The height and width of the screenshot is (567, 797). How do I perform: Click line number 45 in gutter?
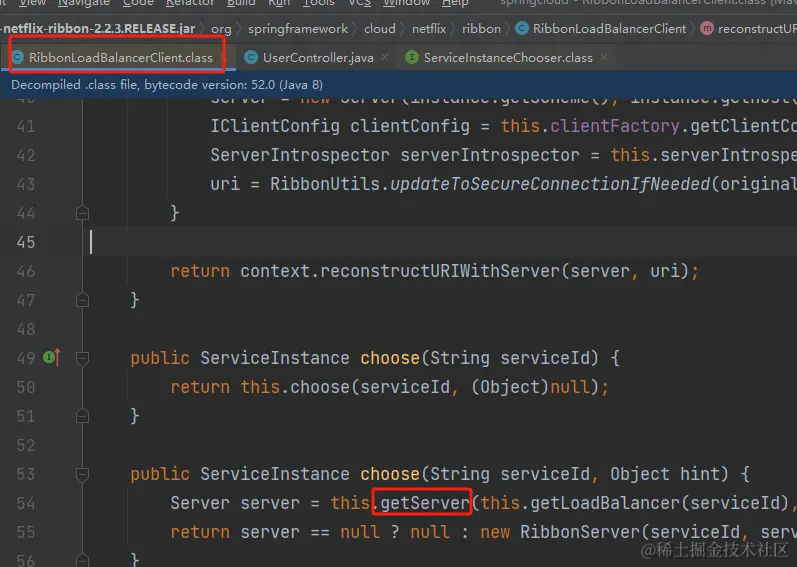pos(25,242)
